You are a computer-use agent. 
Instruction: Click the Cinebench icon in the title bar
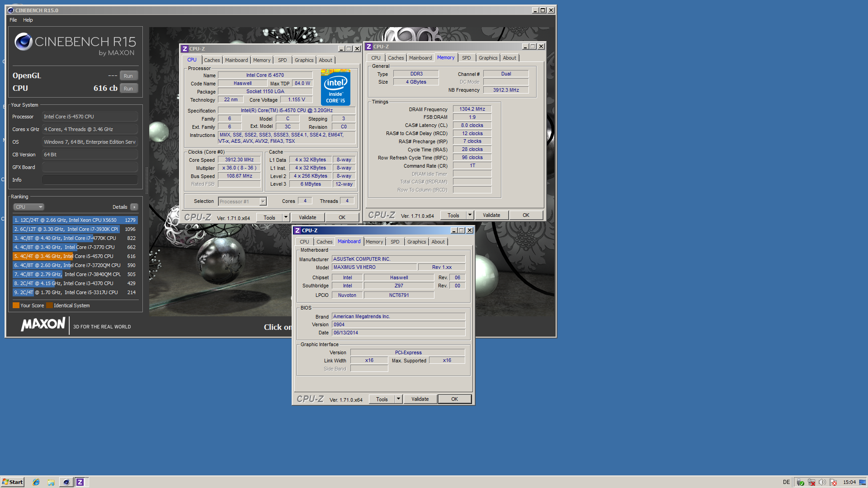coord(11,10)
